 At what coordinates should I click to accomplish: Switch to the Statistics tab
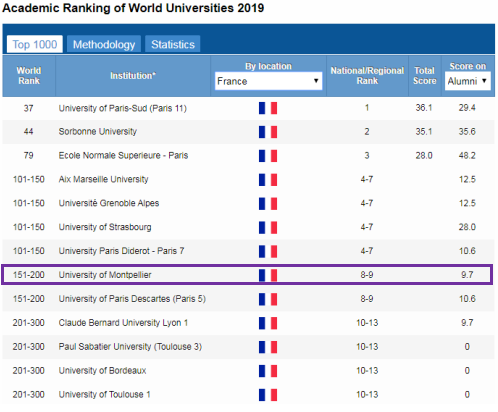pos(173,44)
